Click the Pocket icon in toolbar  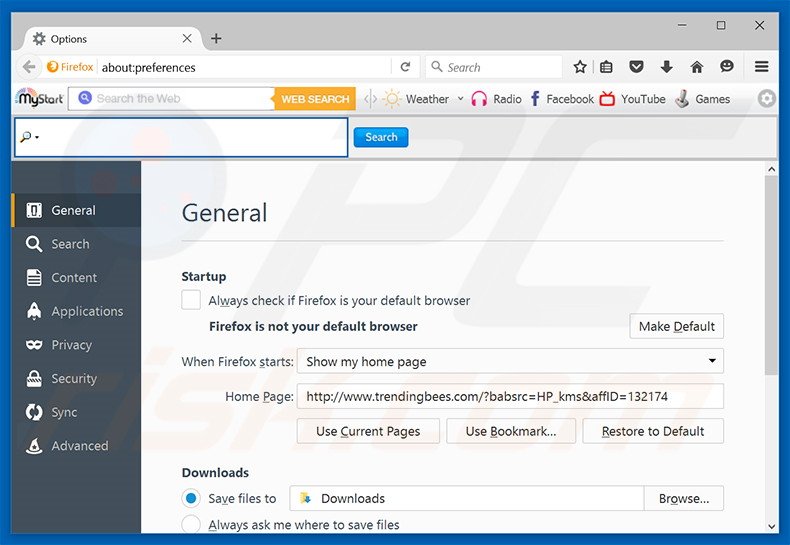[636, 67]
